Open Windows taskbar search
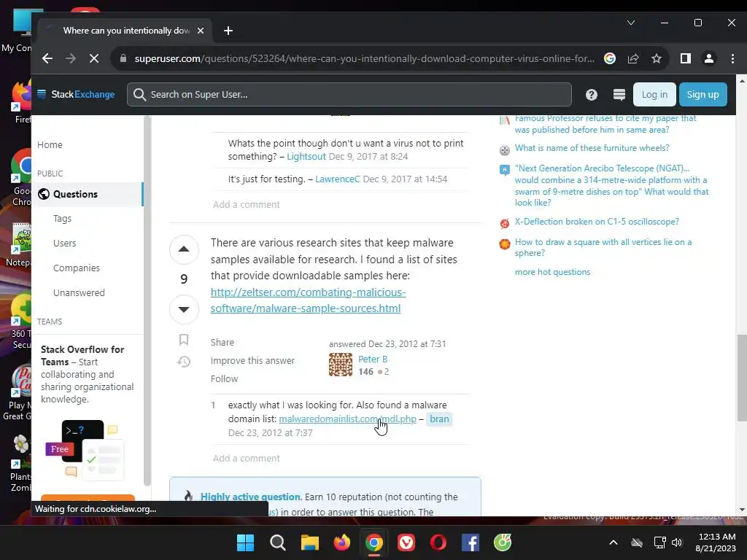 [278, 542]
